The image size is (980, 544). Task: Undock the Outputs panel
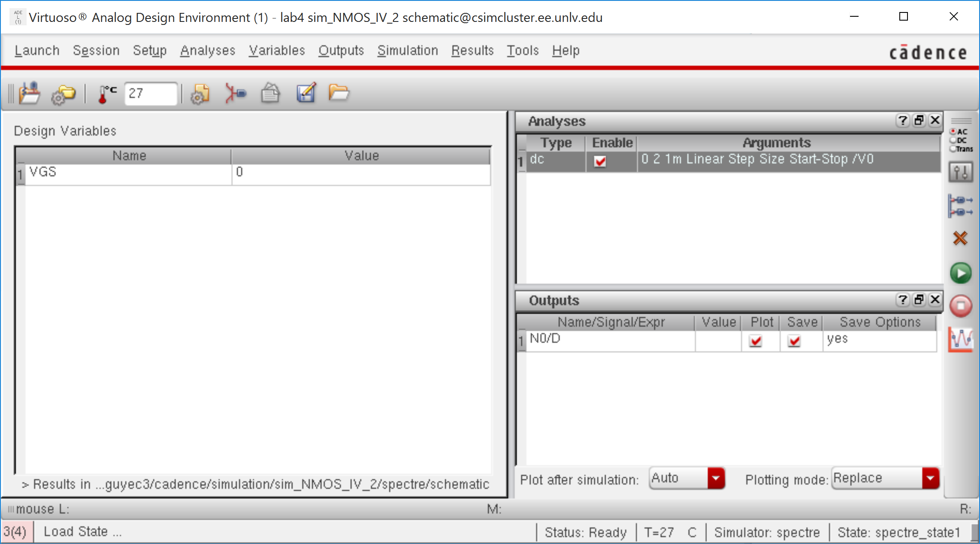(x=919, y=300)
